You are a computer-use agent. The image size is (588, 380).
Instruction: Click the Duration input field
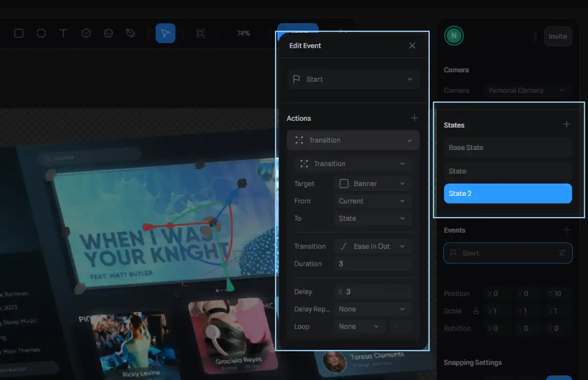tap(372, 264)
